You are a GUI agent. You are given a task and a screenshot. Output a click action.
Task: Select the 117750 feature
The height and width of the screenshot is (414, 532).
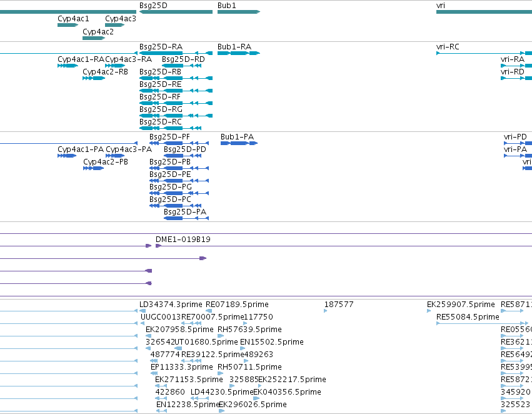245,323
